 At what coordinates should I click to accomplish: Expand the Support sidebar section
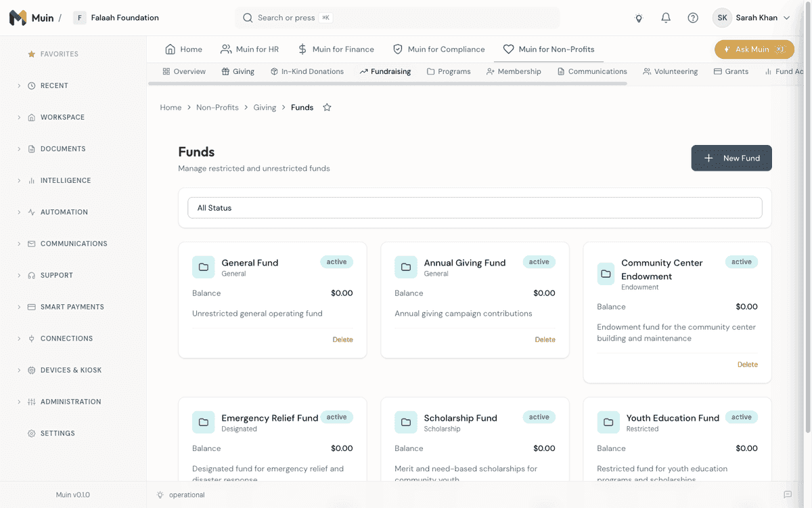coord(19,276)
